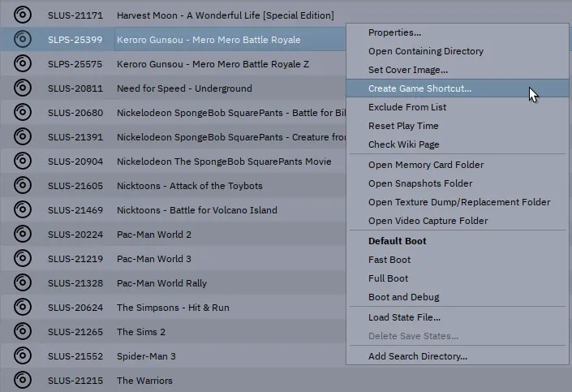Click disc icon for The Warriors
Screen dimensions: 572x392
pos(23,380)
